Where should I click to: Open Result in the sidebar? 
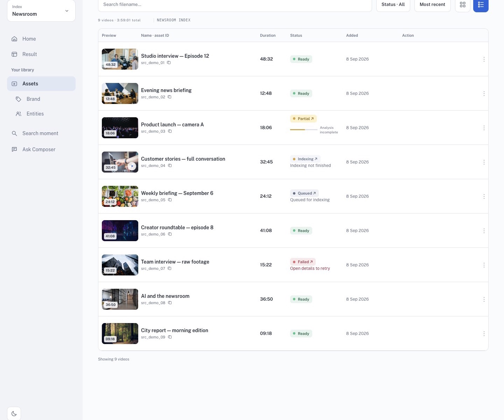tap(41, 54)
